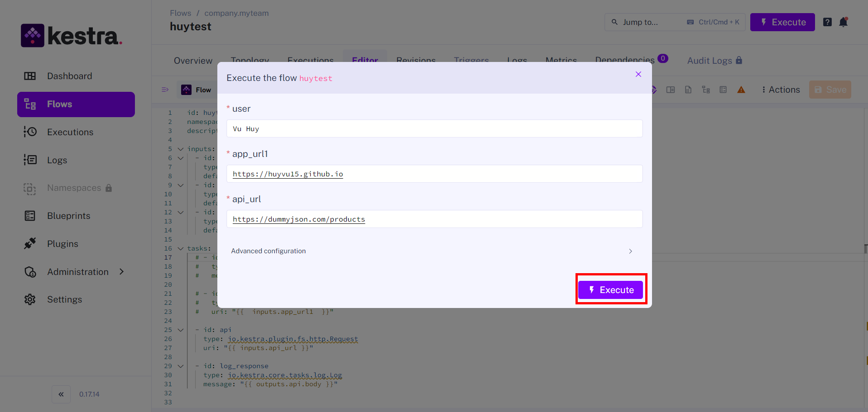Open the Plugins sidebar item
Viewport: 868px width, 412px height.
tap(62, 244)
